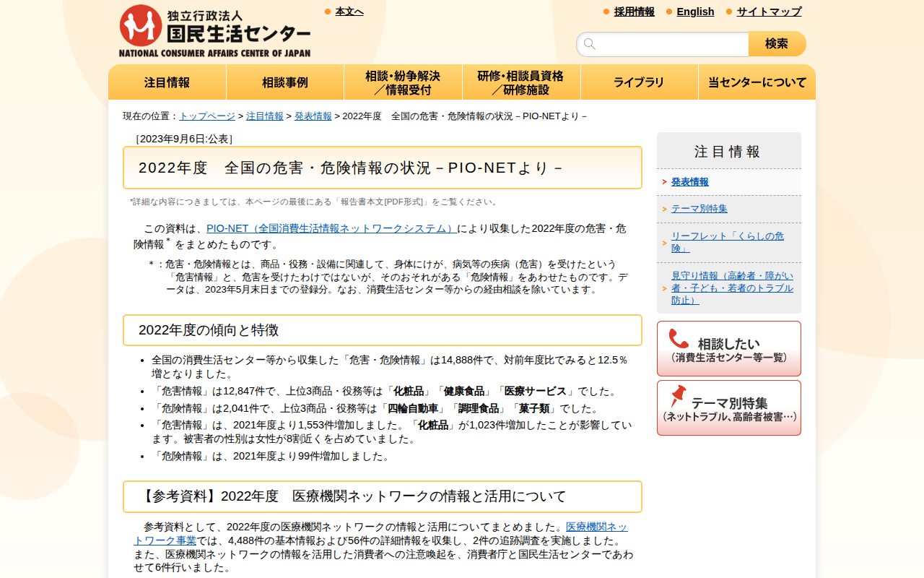Click the arrow marker beside 見守り情報 link
Screen dimensions: 924x578
[664, 288]
